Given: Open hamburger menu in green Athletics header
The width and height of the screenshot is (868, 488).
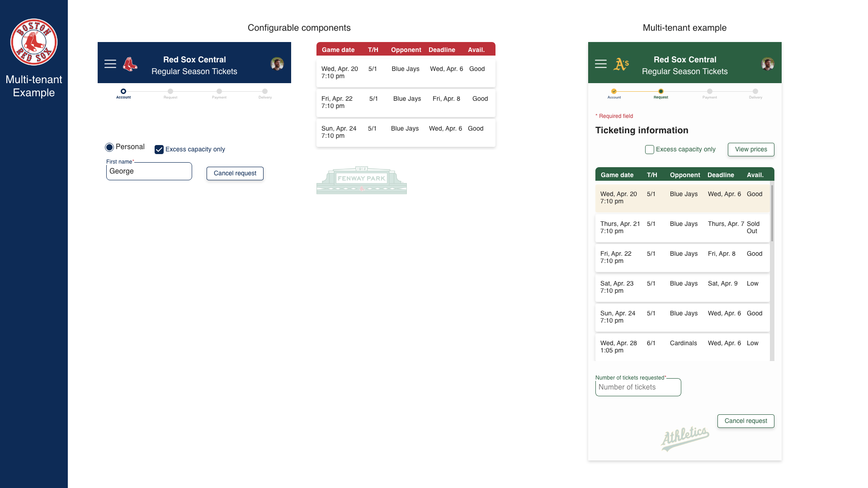Looking at the screenshot, I should (601, 64).
